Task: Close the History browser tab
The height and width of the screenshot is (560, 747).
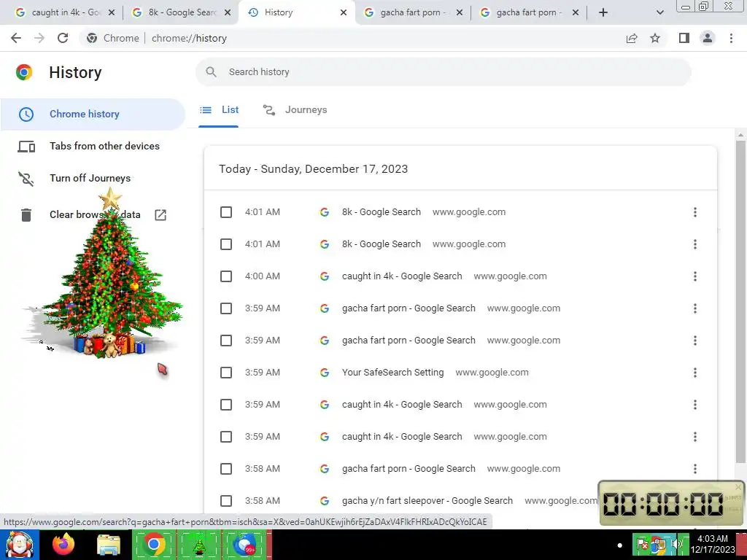Action: click(344, 13)
